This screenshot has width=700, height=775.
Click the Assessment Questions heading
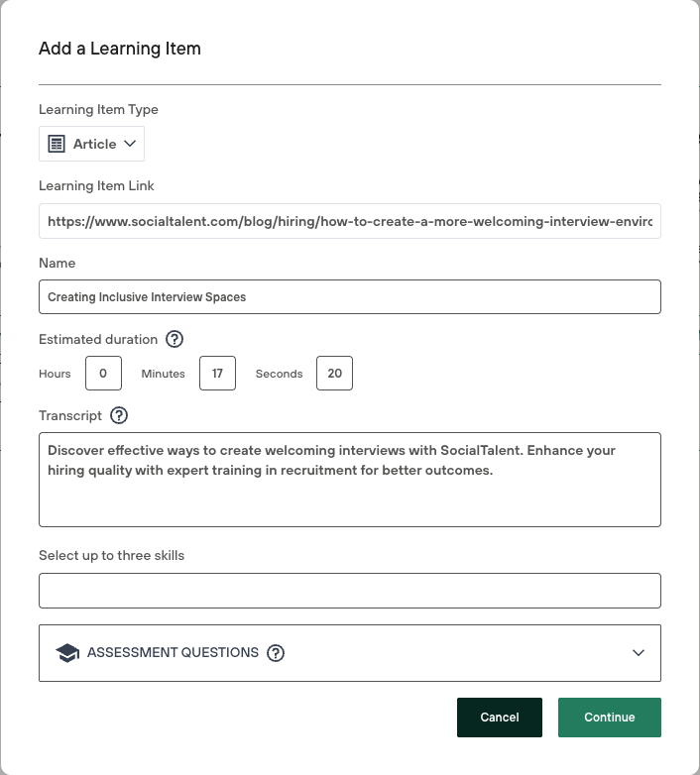coord(173,653)
